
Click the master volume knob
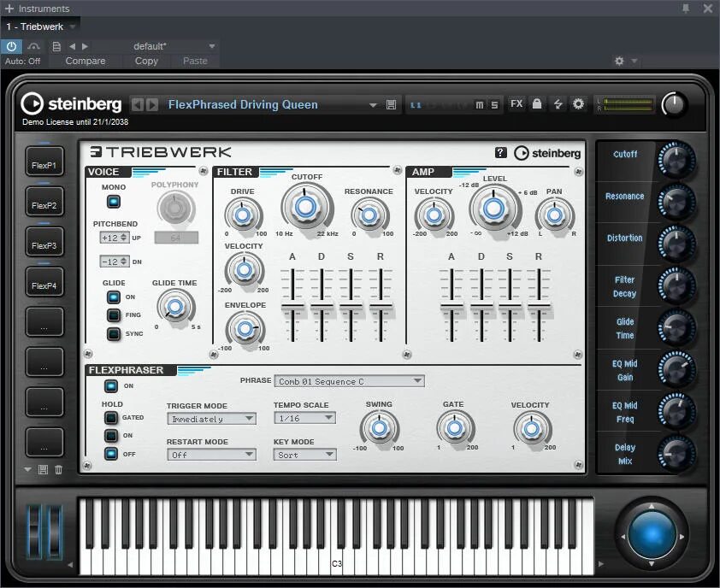[674, 104]
